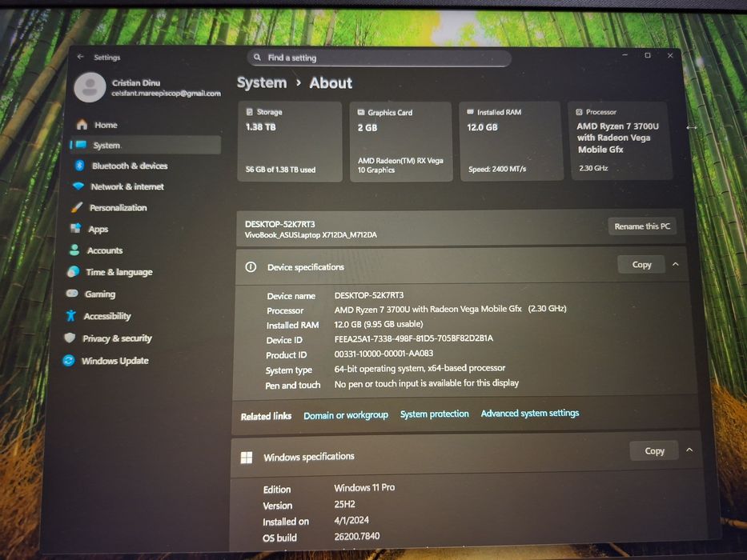Click the Installed RAM chip icon
This screenshot has height=560, width=747.
click(470, 112)
